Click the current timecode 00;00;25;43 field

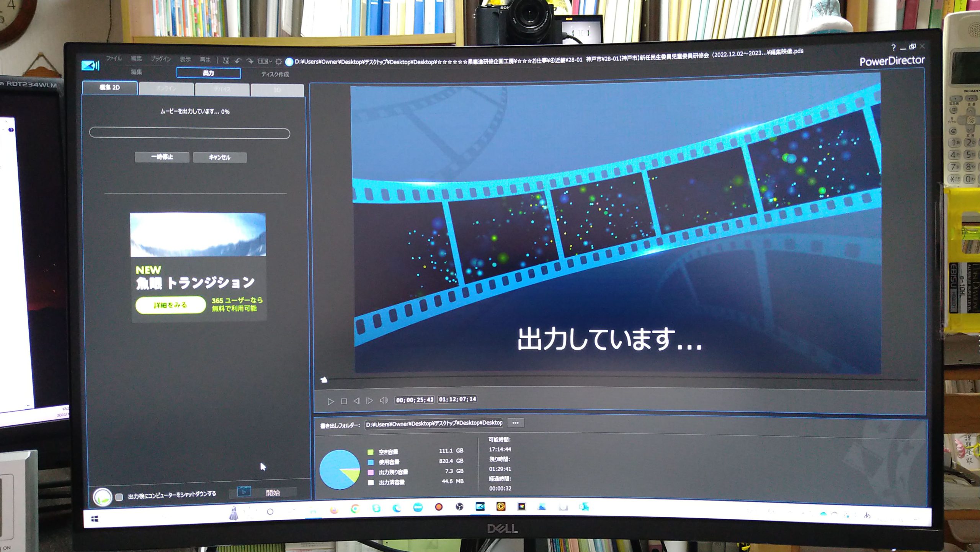pos(415,400)
